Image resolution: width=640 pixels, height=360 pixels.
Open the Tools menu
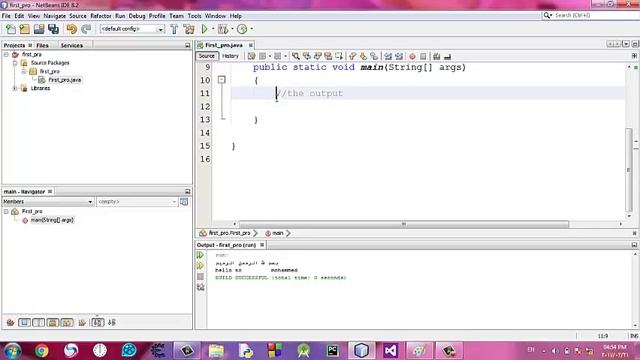(x=194, y=16)
